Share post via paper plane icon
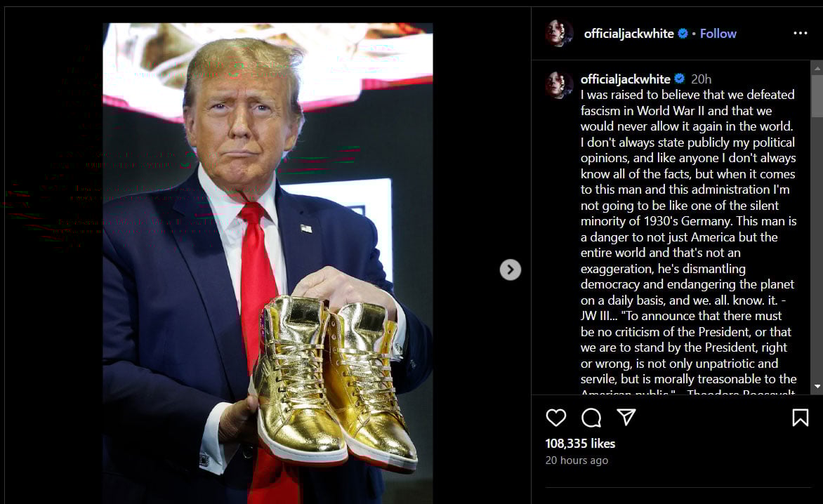 (626, 417)
